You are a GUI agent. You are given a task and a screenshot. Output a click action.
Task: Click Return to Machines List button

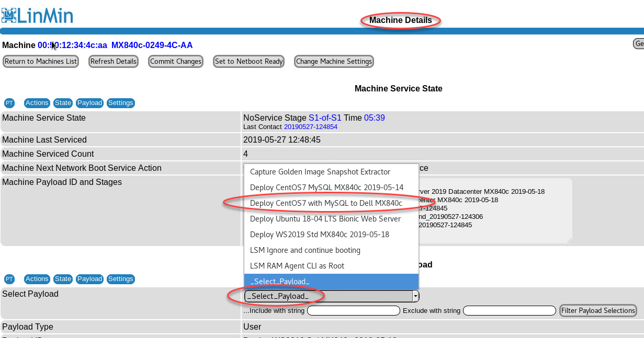tap(41, 62)
